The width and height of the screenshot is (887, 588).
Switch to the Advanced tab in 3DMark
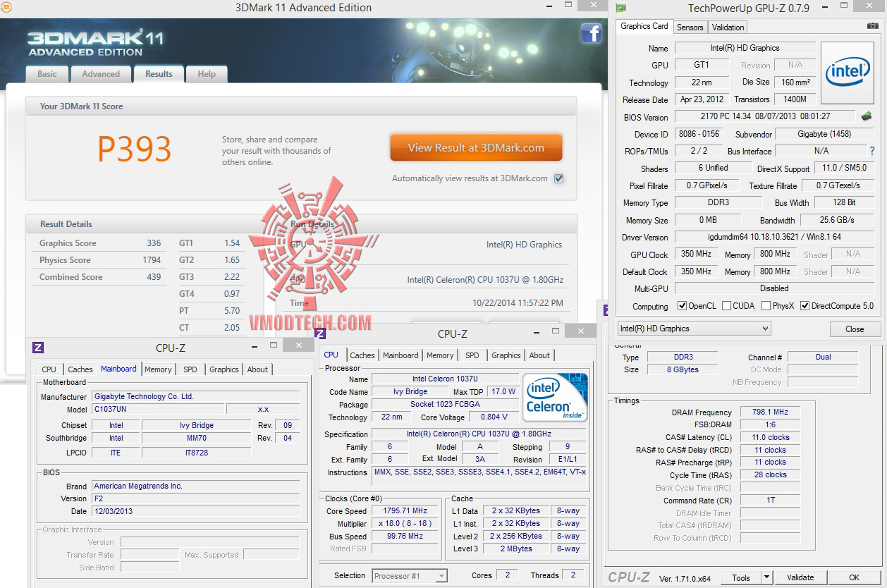(101, 74)
